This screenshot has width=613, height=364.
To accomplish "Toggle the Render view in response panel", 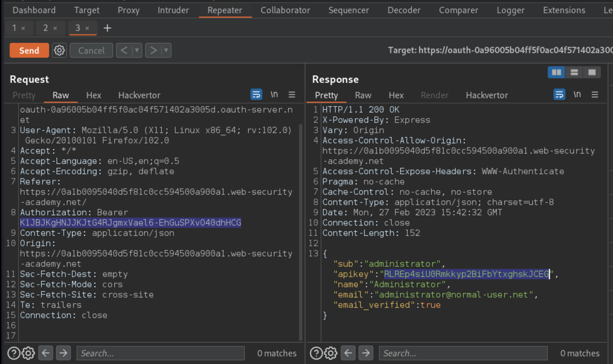I will coord(434,95).
